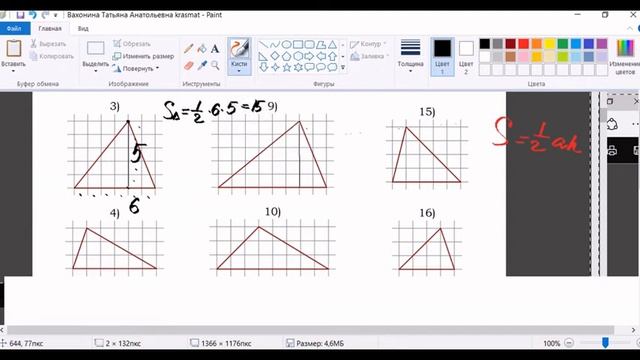
Task: Click the Save icon in title bar
Action: tap(20, 15)
